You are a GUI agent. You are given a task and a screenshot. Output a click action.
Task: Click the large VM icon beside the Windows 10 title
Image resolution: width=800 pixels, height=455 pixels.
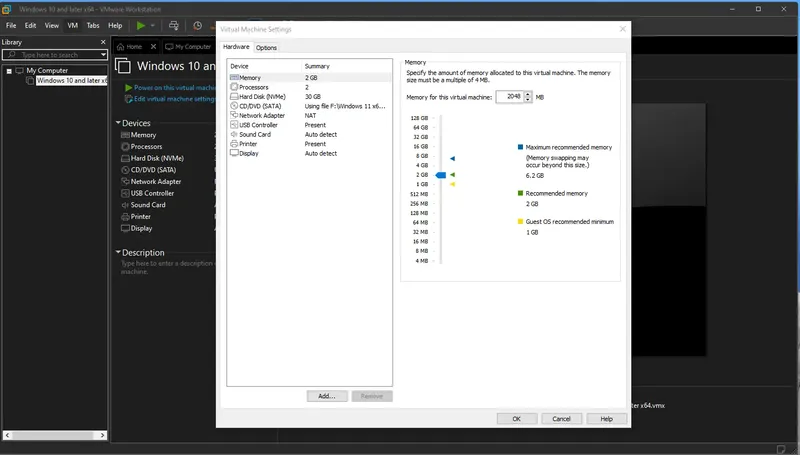pyautogui.click(x=122, y=66)
